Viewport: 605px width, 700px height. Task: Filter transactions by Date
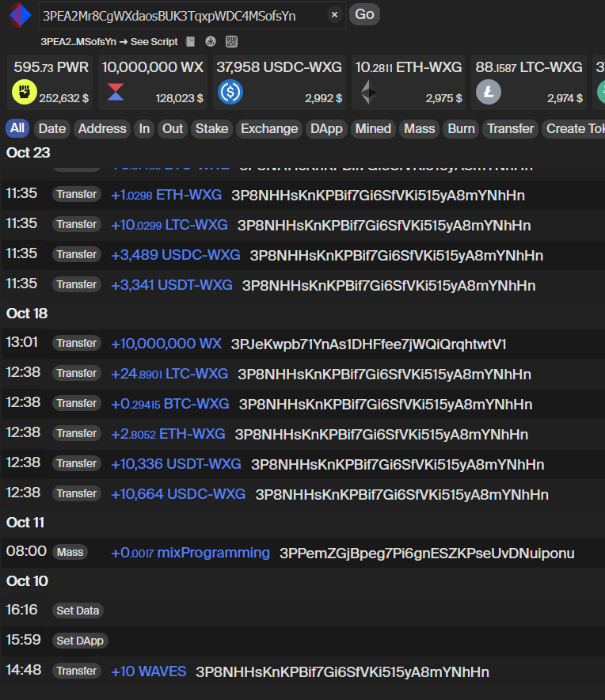coord(52,128)
